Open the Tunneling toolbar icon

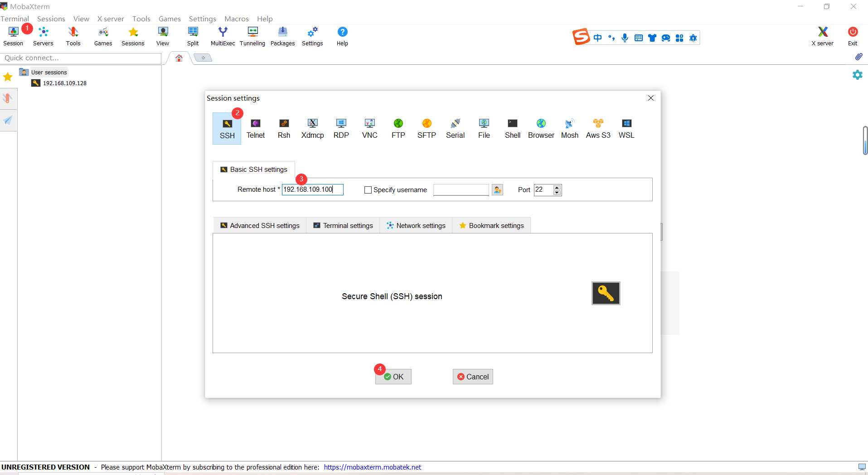[x=252, y=36]
